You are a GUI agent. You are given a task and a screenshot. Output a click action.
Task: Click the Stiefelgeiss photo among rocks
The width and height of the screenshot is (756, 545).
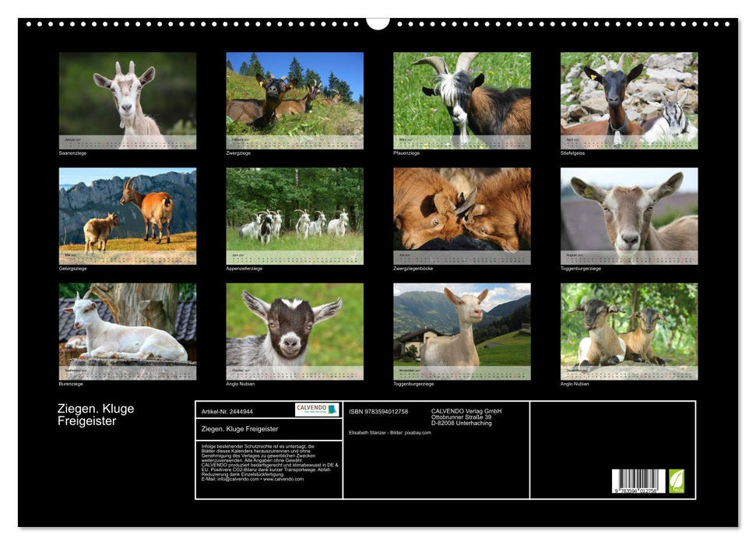(629, 100)
